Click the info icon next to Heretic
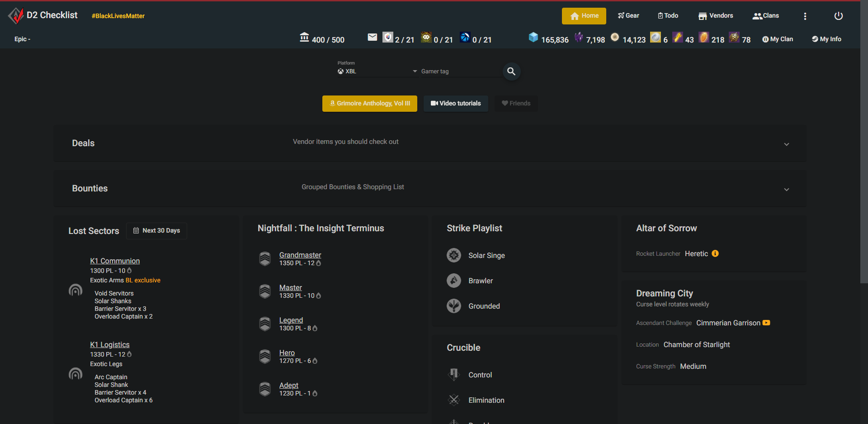868x424 pixels. pos(716,253)
